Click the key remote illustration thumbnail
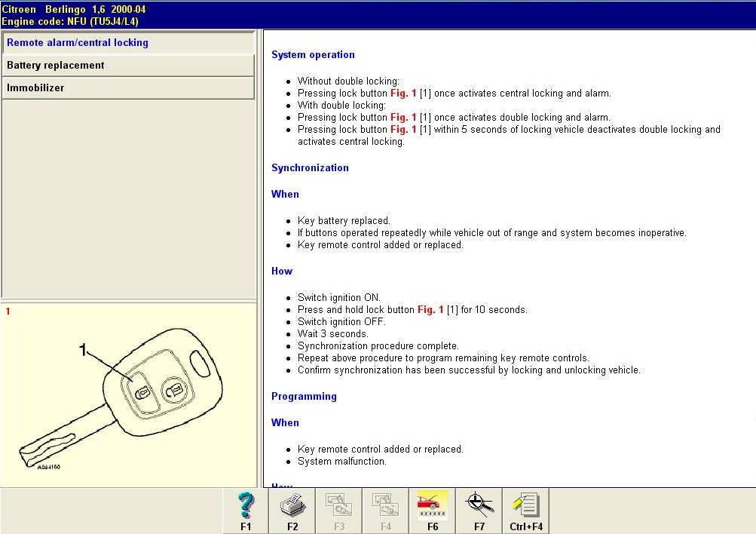The width and height of the screenshot is (756, 534). (121, 398)
